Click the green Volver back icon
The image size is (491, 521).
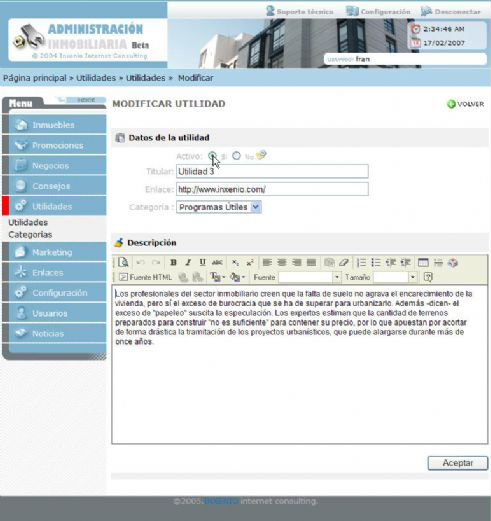(451, 104)
